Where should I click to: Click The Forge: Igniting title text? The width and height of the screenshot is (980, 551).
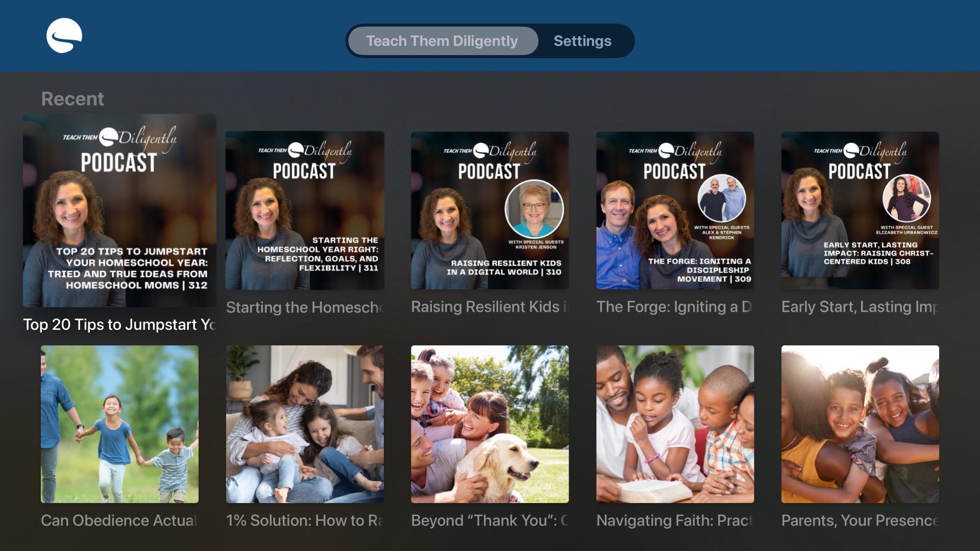[x=674, y=307]
